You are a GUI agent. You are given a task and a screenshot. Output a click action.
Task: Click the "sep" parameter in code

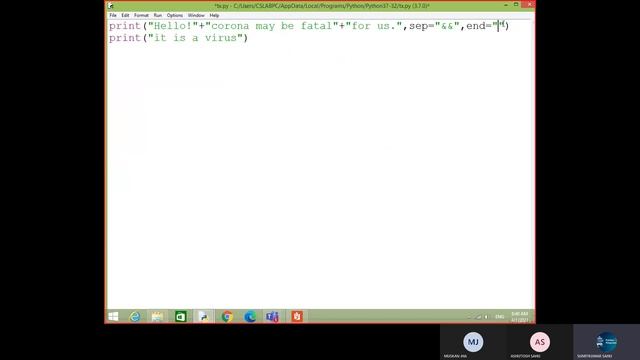418,26
